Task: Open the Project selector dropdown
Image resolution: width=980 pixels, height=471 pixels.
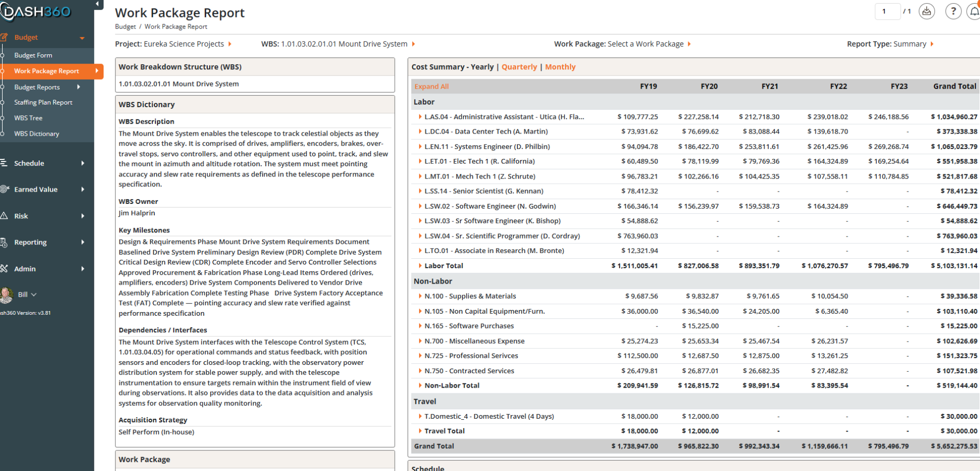Action: pyautogui.click(x=173, y=44)
